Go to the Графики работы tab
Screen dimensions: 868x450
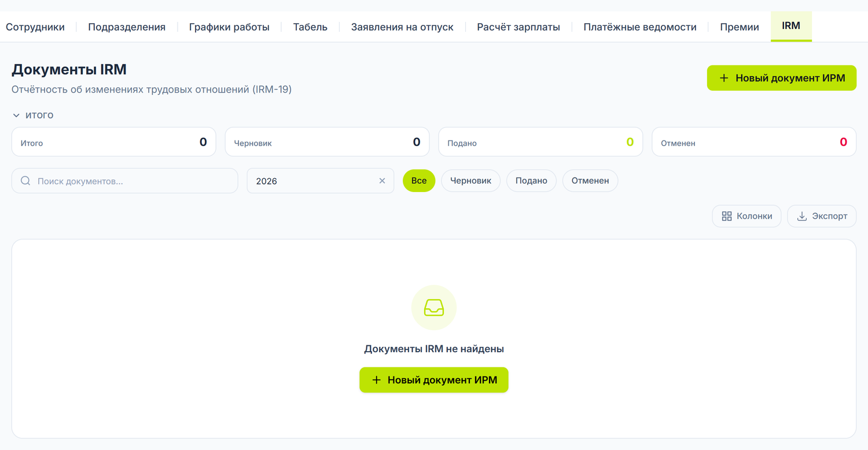(229, 27)
